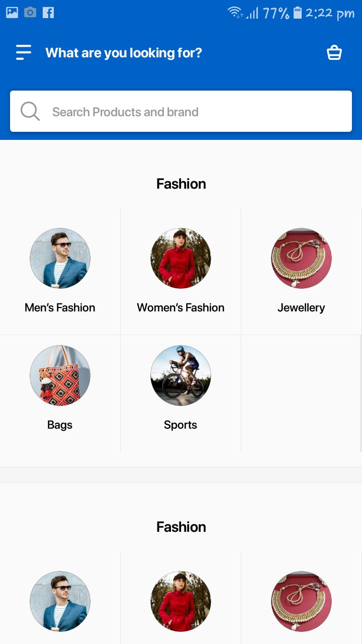Open Women's Fashion category image
Viewport: 362px width, 644px height.
(x=180, y=258)
